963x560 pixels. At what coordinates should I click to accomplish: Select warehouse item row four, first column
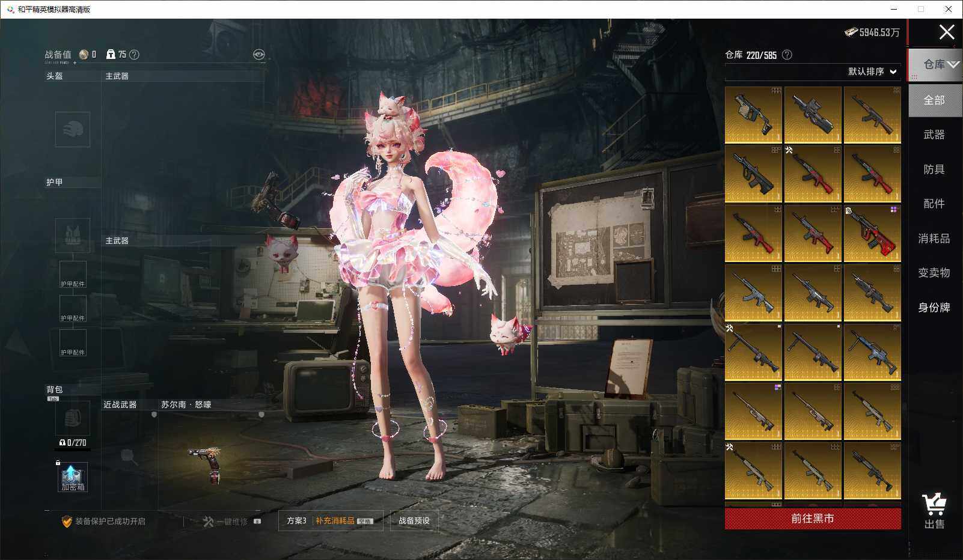coord(753,293)
